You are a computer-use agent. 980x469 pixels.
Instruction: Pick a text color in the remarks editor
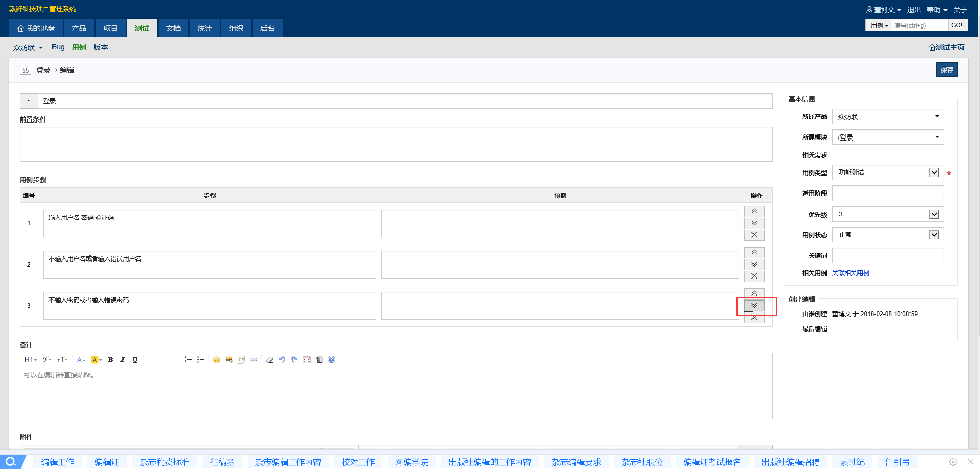click(81, 360)
